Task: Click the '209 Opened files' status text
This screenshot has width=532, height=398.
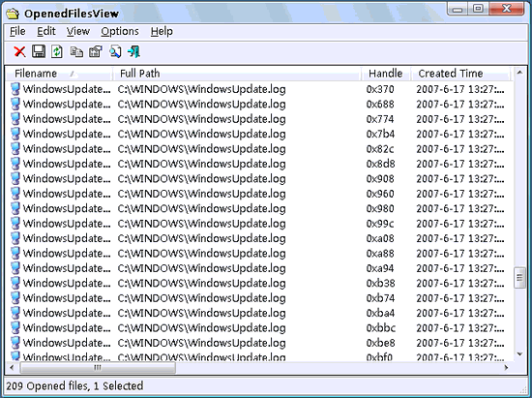Action: (x=46, y=386)
